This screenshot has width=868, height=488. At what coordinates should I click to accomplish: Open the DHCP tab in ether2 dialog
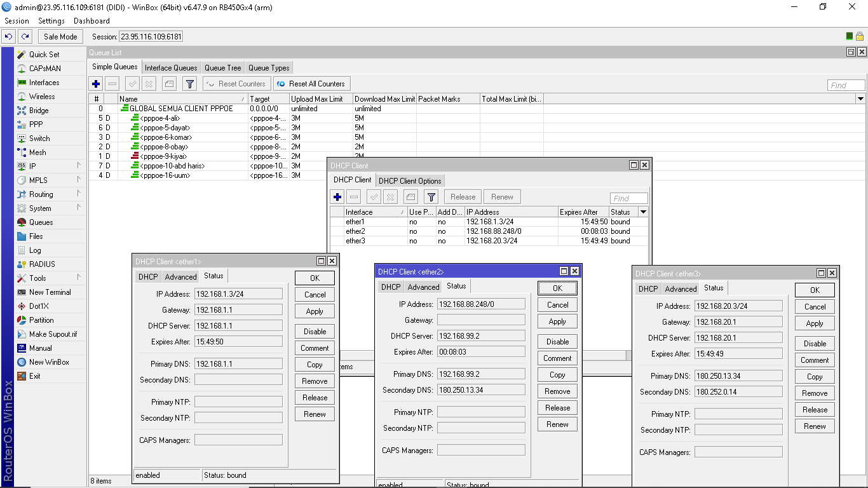click(x=391, y=287)
